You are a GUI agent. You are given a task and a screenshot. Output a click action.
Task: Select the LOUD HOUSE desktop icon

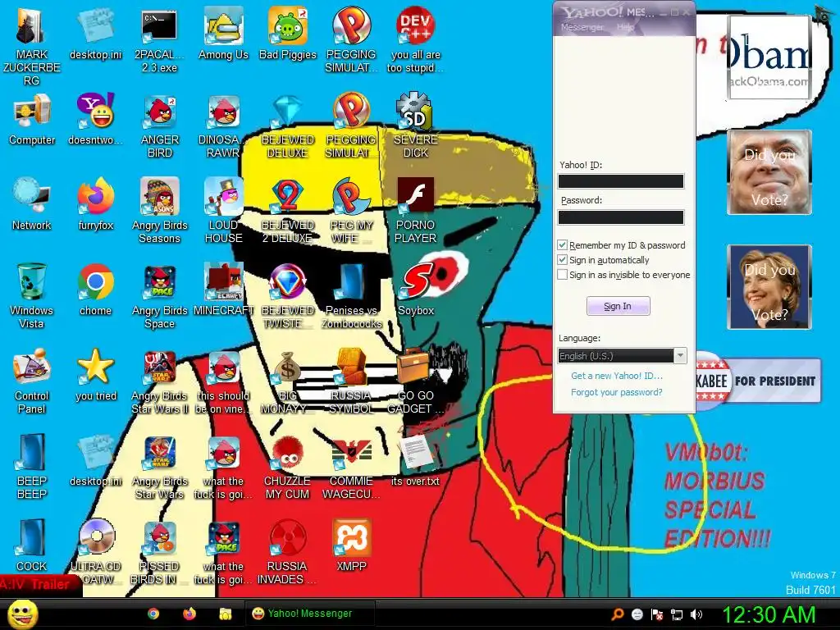coord(223,211)
